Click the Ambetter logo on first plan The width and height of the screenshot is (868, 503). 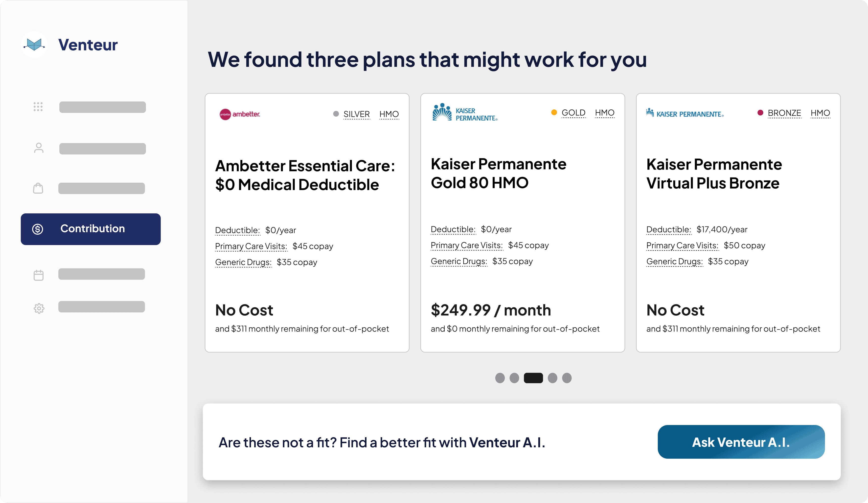[x=240, y=114]
